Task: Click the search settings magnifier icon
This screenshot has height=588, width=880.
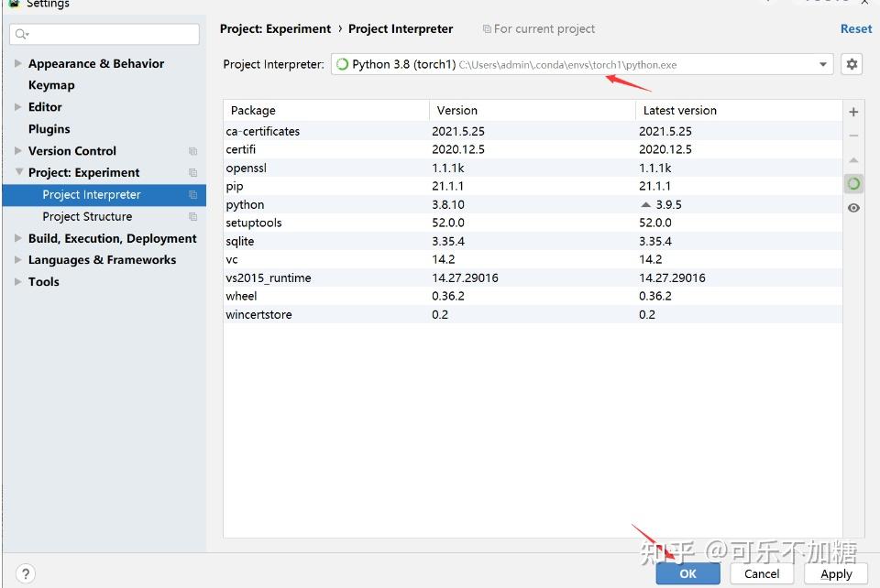Action: tap(20, 35)
